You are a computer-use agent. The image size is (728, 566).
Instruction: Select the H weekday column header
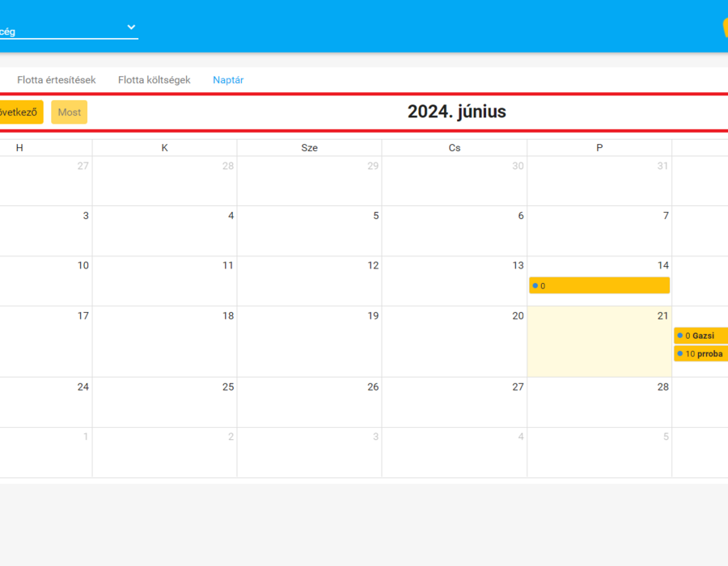click(x=19, y=147)
